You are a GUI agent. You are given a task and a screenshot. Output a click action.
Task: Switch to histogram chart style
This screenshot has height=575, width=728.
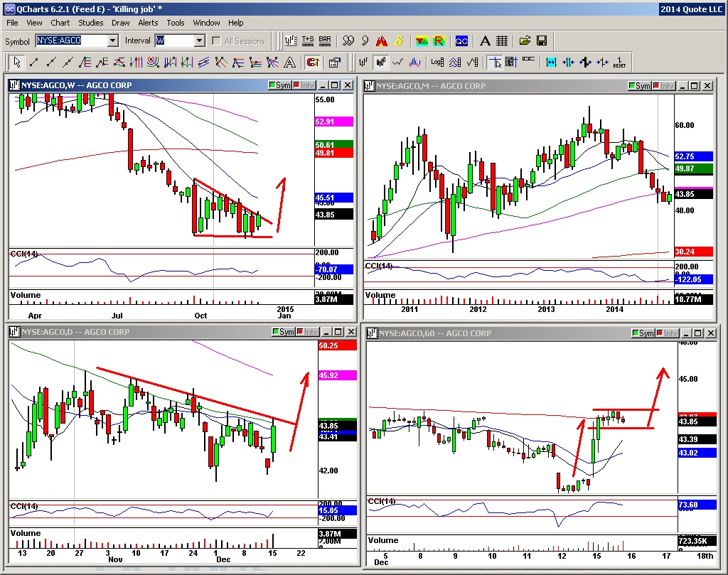click(414, 62)
